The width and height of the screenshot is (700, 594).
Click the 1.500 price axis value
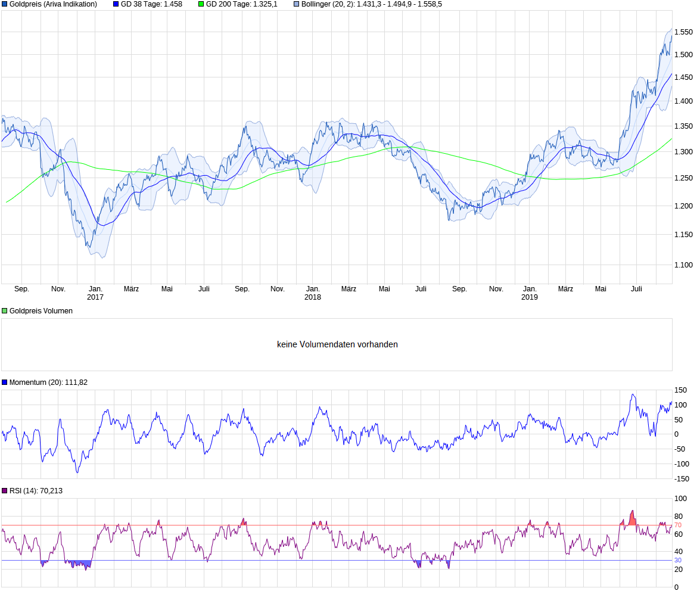pyautogui.click(x=683, y=54)
